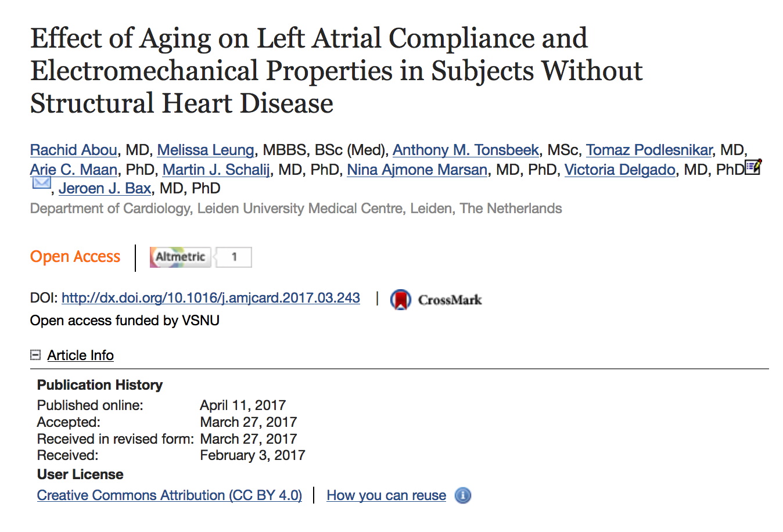Click author name Arie C. Maan
This screenshot has height=532, width=783.
pyautogui.click(x=74, y=170)
